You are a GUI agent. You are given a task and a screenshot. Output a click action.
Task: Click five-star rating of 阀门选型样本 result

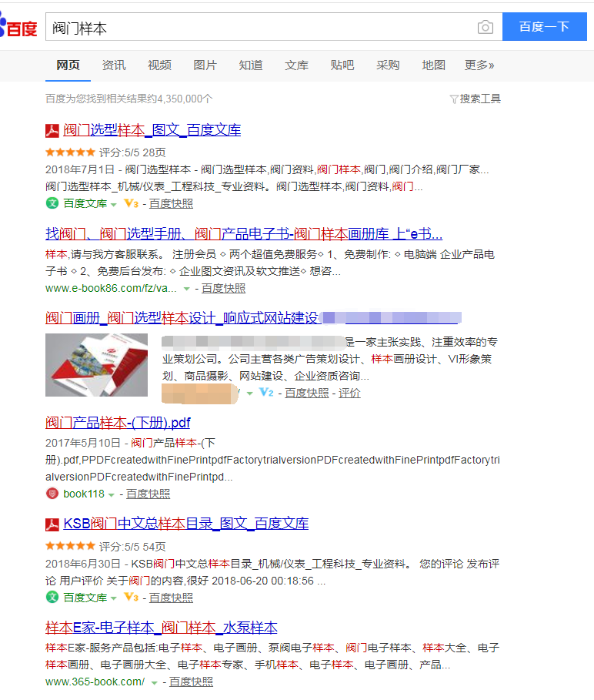pos(71,152)
